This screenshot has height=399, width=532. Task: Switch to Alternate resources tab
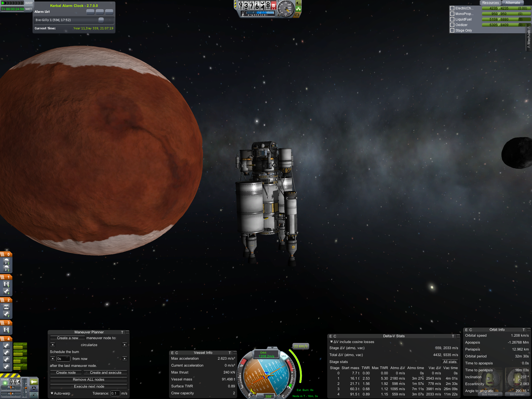pyautogui.click(x=513, y=3)
